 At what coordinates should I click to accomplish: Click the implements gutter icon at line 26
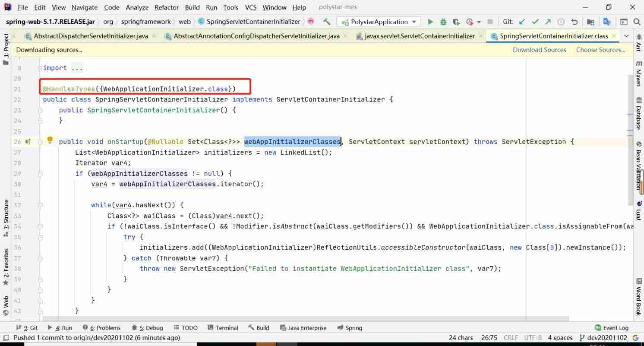28,142
